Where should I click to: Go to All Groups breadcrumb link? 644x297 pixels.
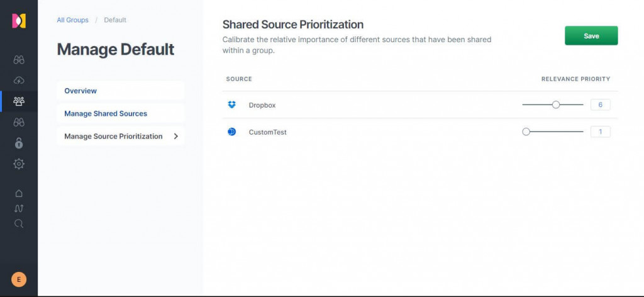[x=72, y=20]
